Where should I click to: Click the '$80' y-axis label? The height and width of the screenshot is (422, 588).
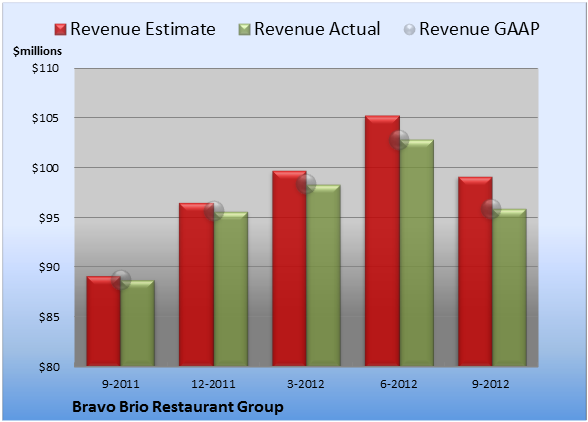(49, 367)
